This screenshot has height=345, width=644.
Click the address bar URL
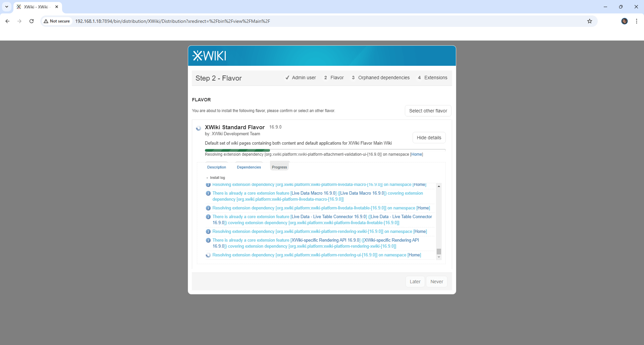point(172,21)
